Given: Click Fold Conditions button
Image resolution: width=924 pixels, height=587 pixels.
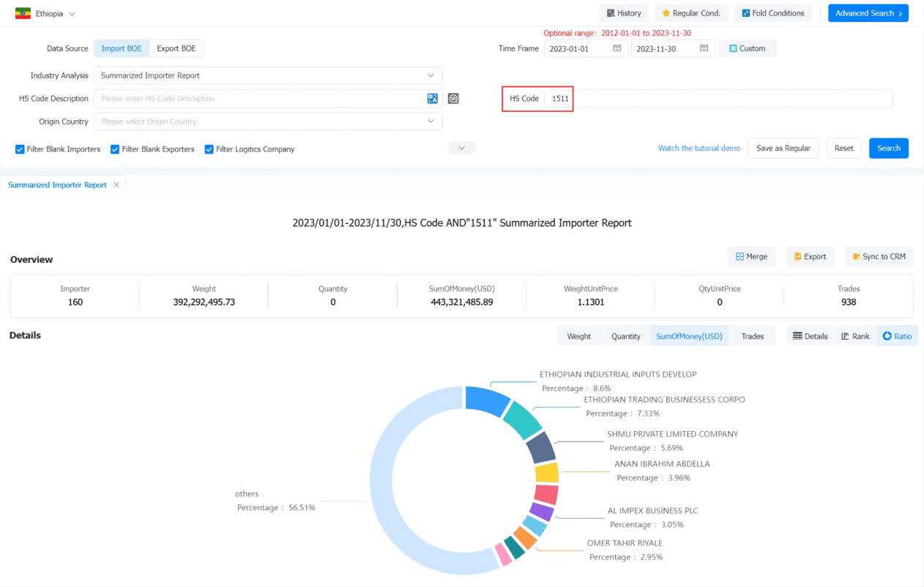Looking at the screenshot, I should click(773, 13).
